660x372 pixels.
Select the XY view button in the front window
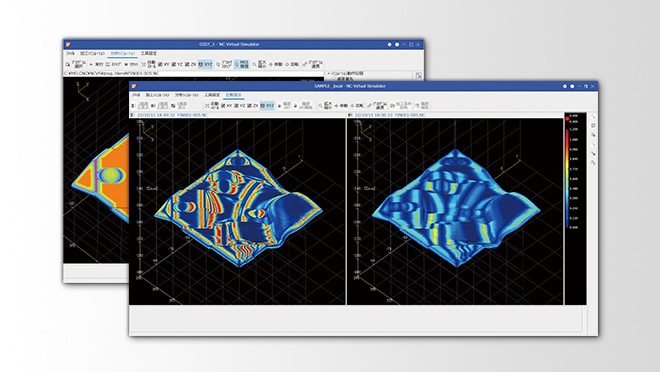click(x=227, y=106)
